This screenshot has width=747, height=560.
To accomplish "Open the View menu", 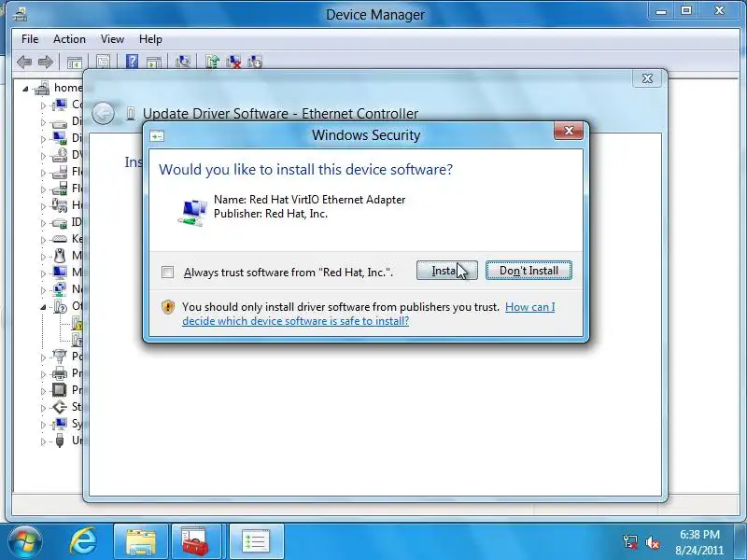I will click(x=112, y=39).
